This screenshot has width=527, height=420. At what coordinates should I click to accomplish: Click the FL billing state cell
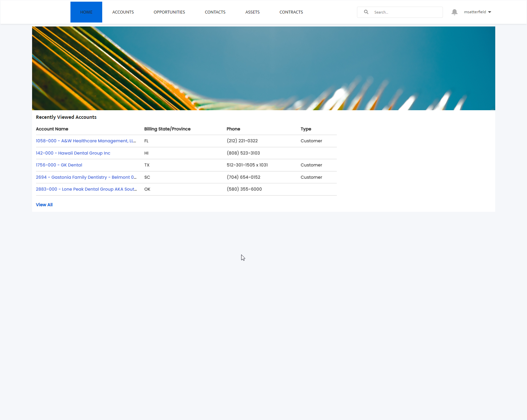tap(146, 141)
